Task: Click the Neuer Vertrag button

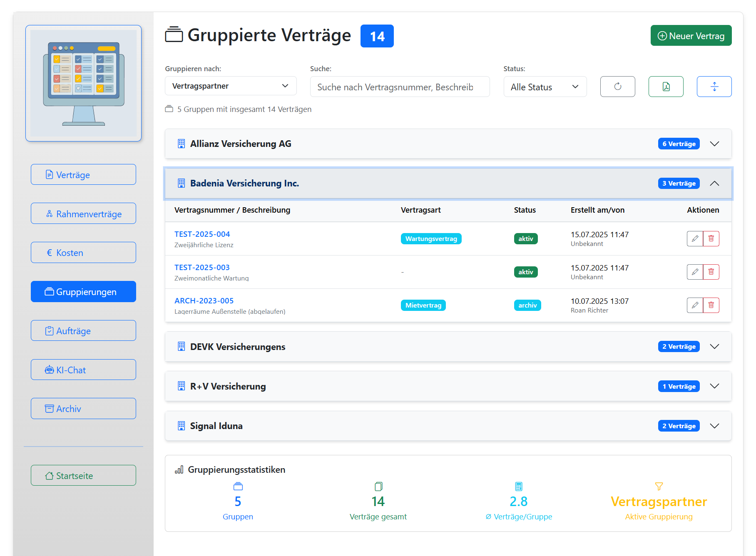Action: 691,35
